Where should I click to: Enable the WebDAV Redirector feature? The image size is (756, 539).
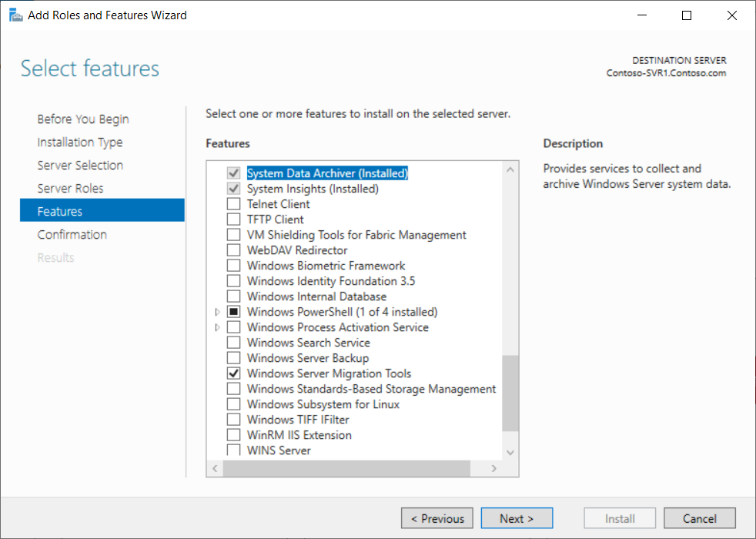coord(233,249)
